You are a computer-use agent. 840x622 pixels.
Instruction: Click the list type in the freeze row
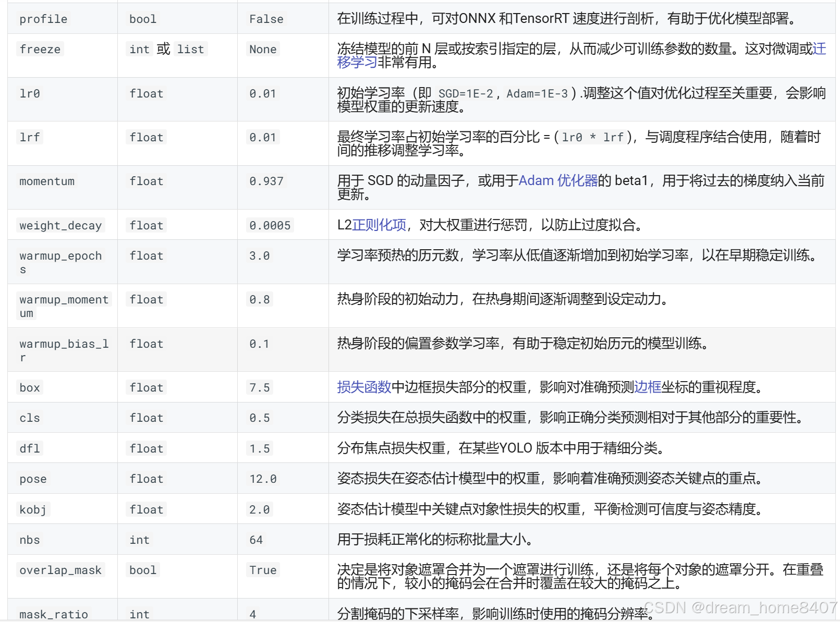click(191, 50)
